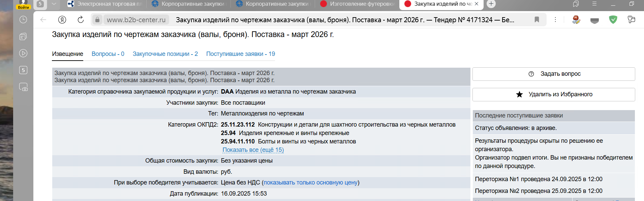Image resolution: width=644 pixels, height=201 pixels.
Task: Click OKPD2 code 25.94.11.110
Action: click(x=238, y=141)
